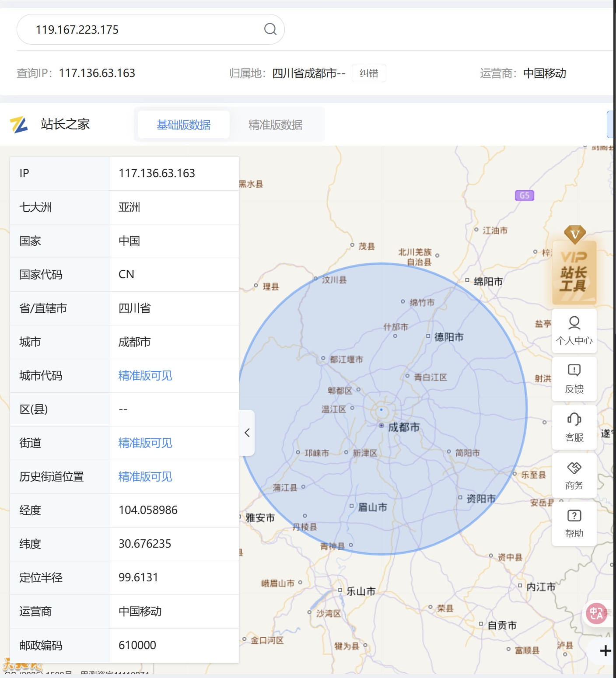
Task: Open the VIP 站长工具 badge
Action: [x=574, y=266]
